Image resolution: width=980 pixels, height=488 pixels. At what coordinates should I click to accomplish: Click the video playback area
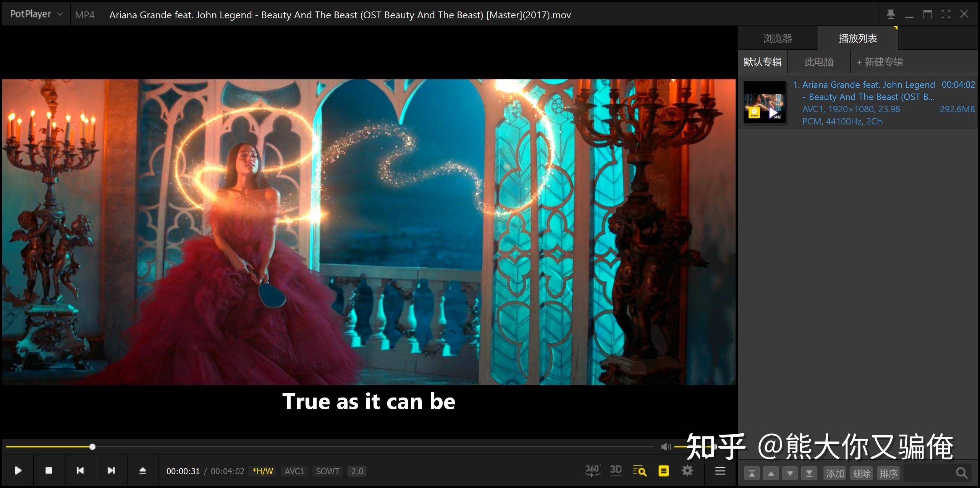click(369, 232)
